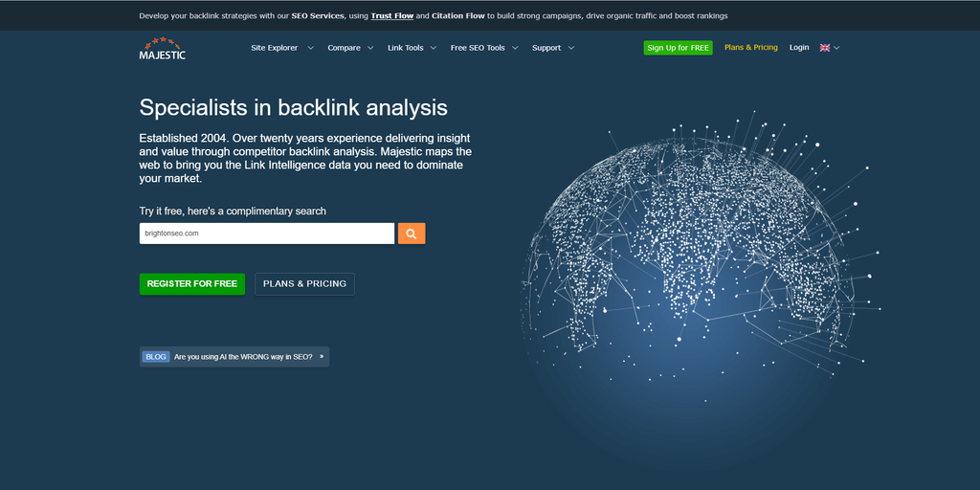Focus the brightonseo.com search field
The width and height of the screenshot is (980, 490).
267,234
